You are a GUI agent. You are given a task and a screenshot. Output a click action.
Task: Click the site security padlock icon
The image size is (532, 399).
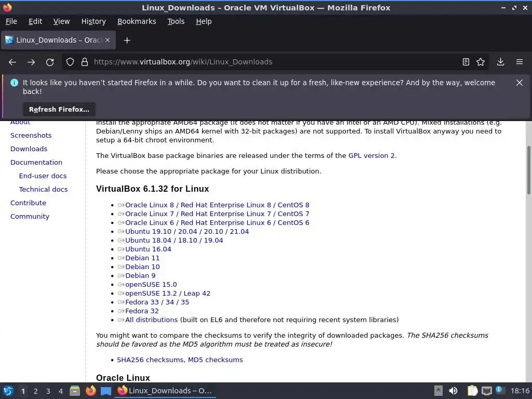85,62
